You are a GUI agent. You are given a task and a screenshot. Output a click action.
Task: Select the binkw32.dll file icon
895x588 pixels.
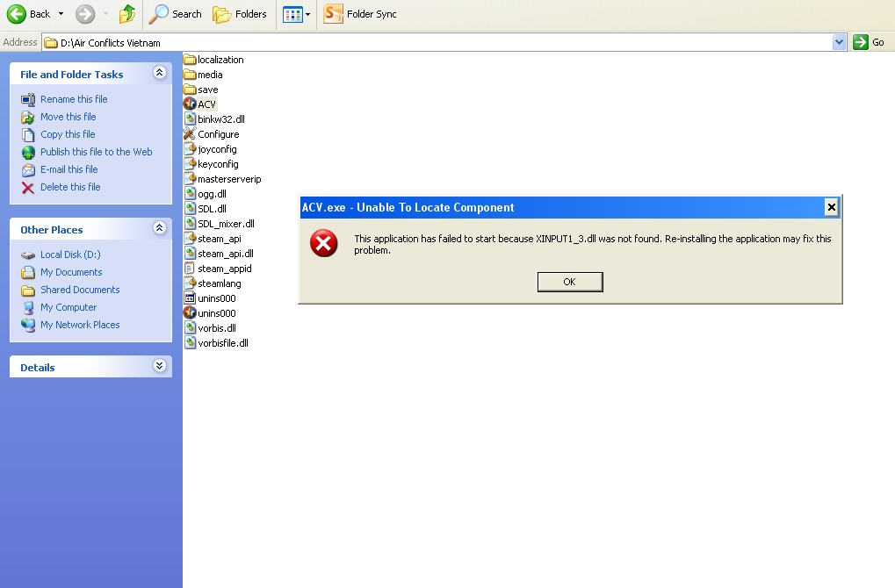[x=190, y=119]
